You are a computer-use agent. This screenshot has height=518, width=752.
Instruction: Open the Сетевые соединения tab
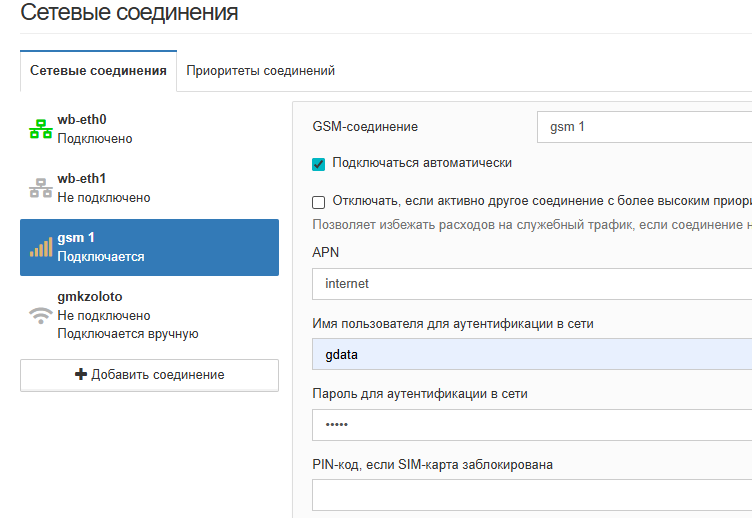pyautogui.click(x=98, y=71)
